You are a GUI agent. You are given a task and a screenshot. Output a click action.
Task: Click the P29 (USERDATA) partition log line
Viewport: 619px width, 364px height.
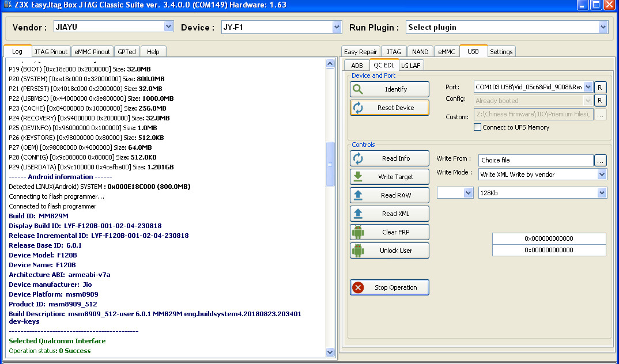click(x=91, y=167)
